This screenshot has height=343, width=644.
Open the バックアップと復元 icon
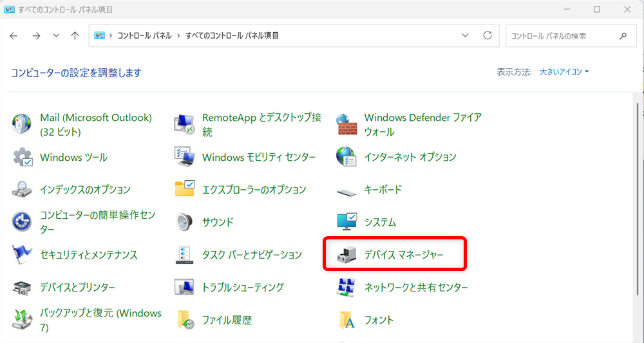pos(22,320)
